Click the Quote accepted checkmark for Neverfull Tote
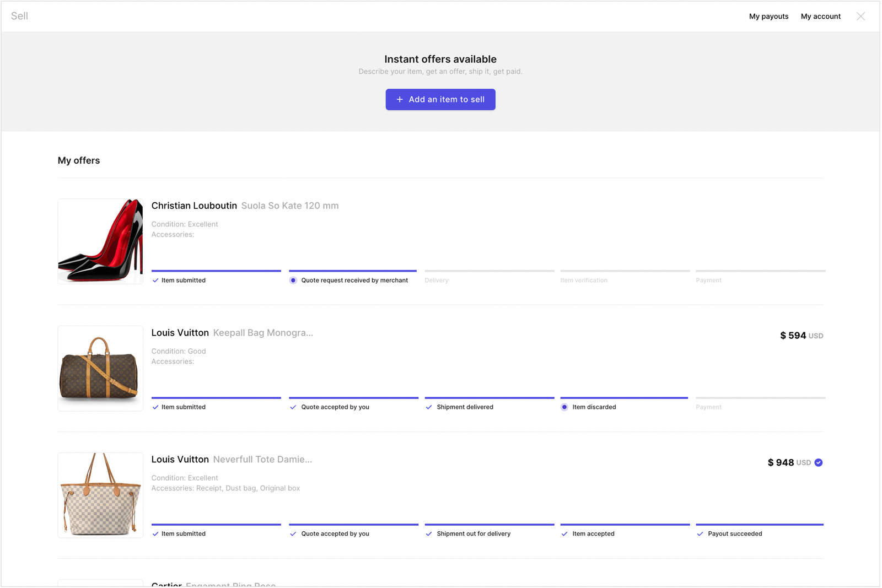This screenshot has height=588, width=882. pyautogui.click(x=293, y=533)
